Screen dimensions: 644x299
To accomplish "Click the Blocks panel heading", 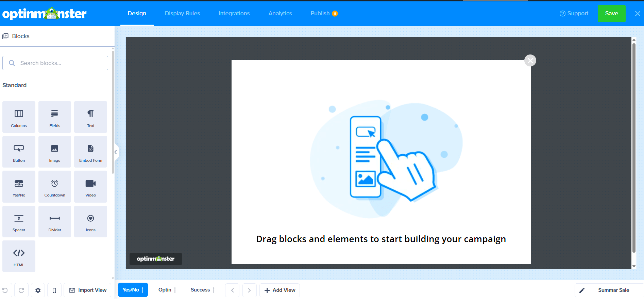I will tap(21, 36).
